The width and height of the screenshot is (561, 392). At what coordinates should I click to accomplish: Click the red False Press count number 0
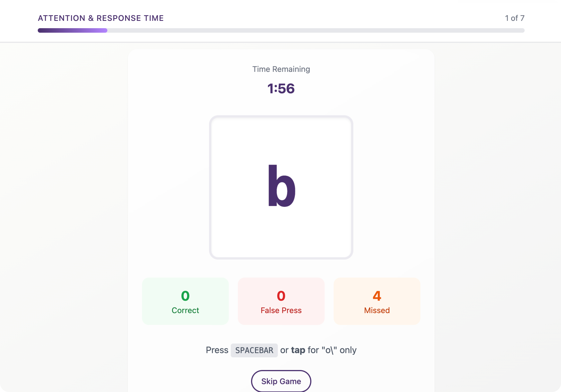click(281, 296)
